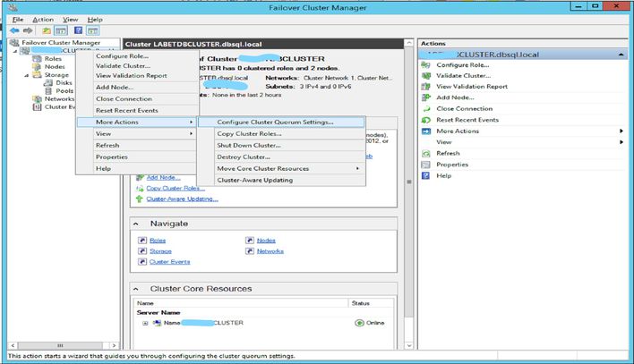Choose Shut Down Cluster from submenu
The image size is (634, 364).
tap(281, 145)
